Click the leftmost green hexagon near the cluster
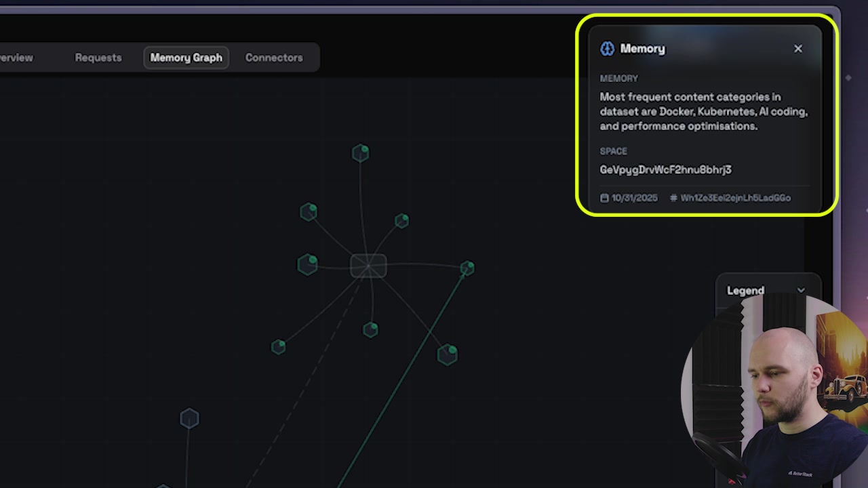The image size is (868, 488). [307, 264]
